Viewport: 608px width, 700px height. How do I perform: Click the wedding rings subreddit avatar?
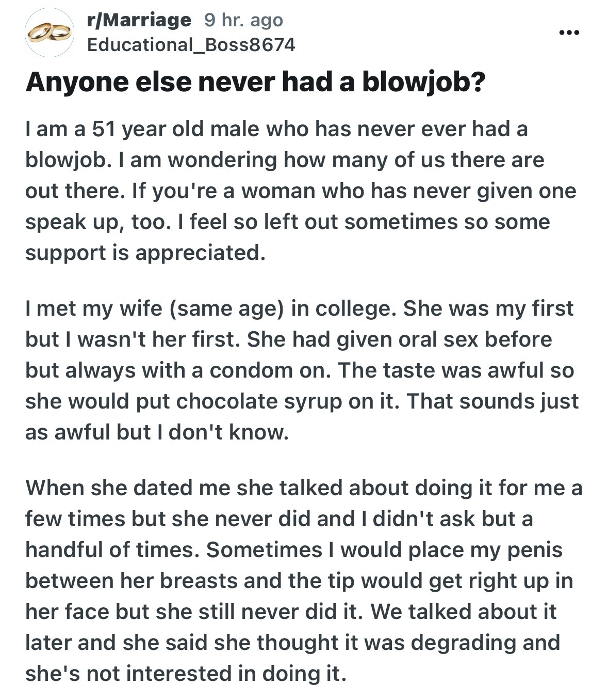tap(50, 33)
